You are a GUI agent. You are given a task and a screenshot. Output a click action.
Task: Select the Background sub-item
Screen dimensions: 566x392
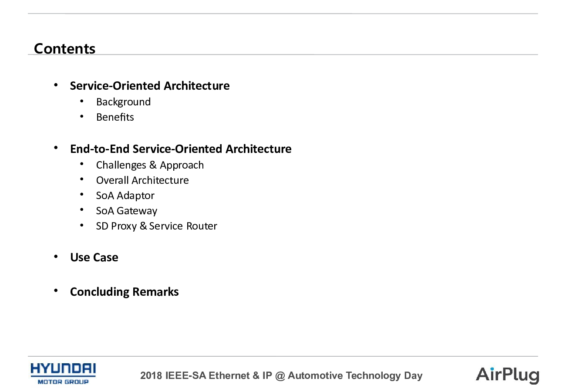click(123, 102)
